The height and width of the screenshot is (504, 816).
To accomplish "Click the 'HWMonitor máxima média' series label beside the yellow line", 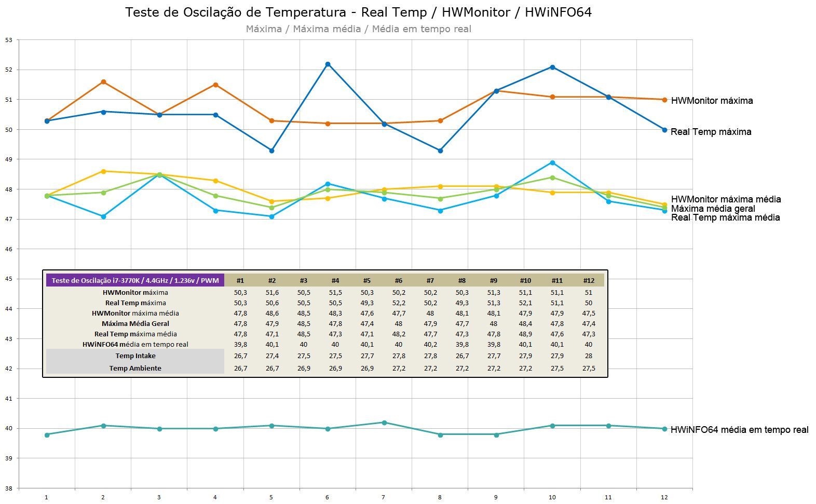I will pyautogui.click(x=726, y=199).
